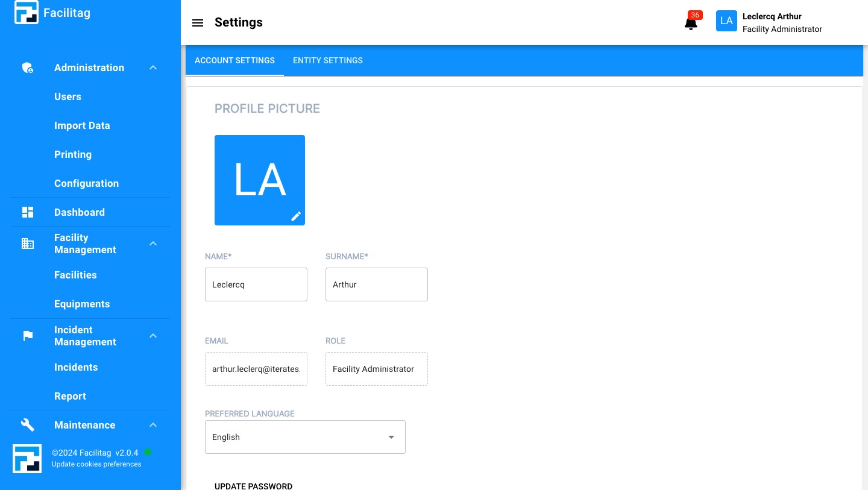Select the Account Settings tab

pos(234,60)
